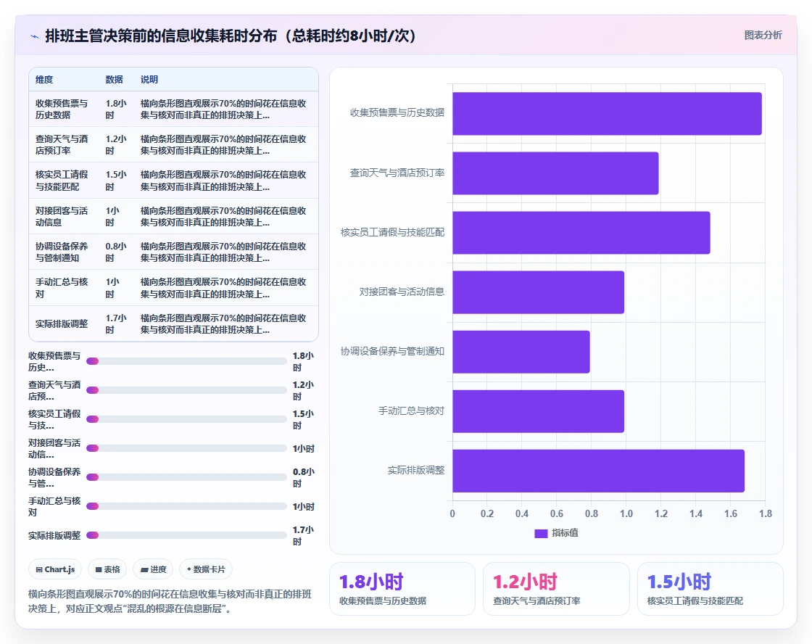The image size is (812, 644).
Task: Click the 1.2小时 value in the table
Action: [116, 144]
